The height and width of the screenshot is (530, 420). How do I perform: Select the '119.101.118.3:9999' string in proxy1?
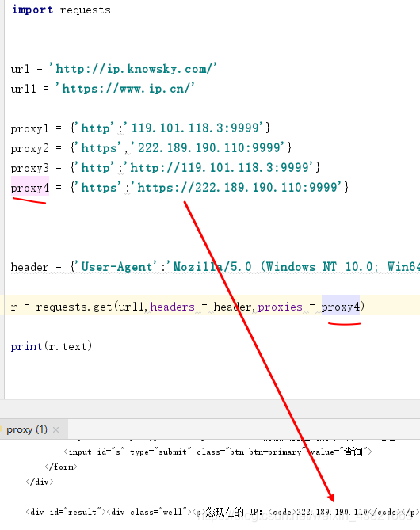click(193, 128)
